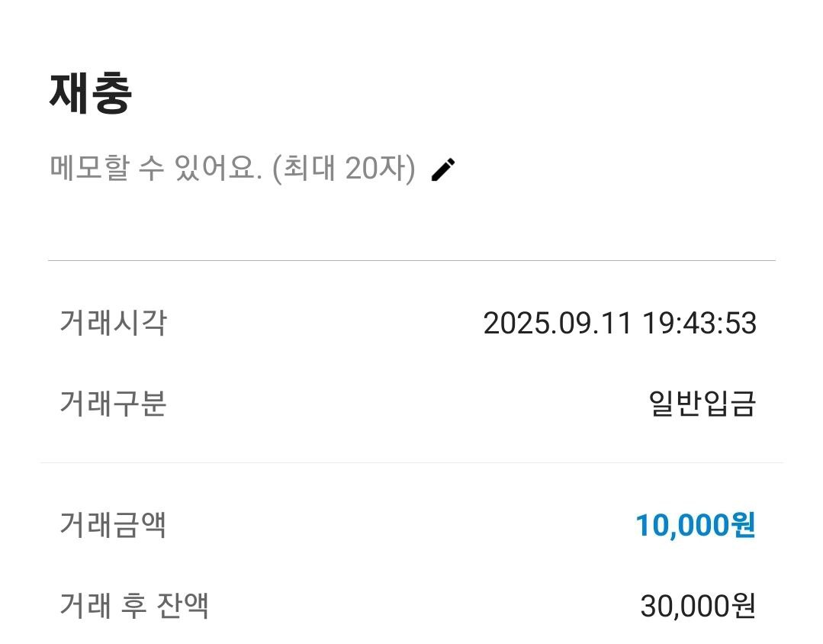Select the "일반입금" transaction type value
The image size is (823, 644).
(x=702, y=404)
